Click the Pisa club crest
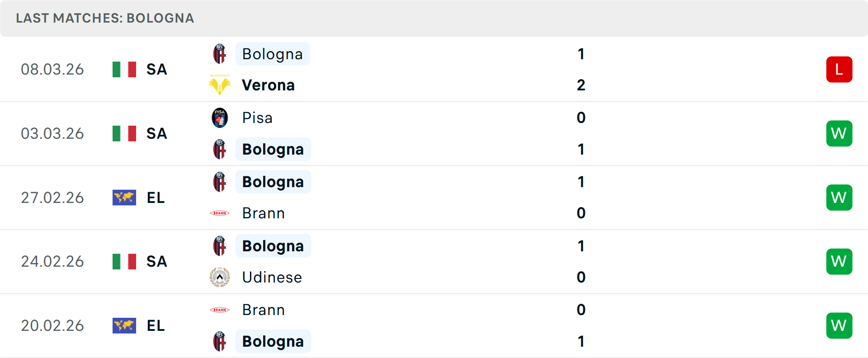The height and width of the screenshot is (358, 868). click(220, 118)
